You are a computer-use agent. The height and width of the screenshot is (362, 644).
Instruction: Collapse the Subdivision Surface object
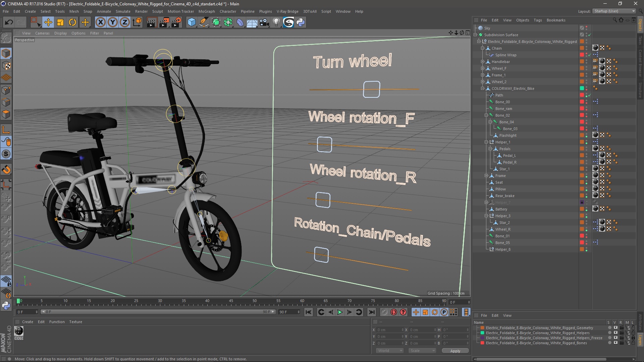point(475,35)
